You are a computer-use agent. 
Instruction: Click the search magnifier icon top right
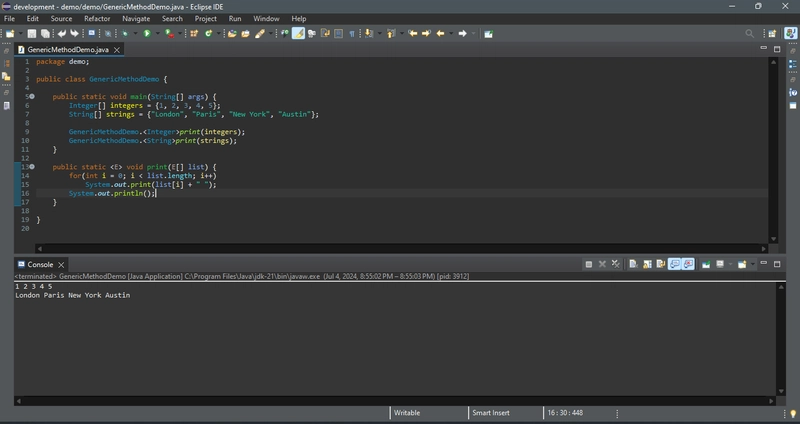(749, 34)
